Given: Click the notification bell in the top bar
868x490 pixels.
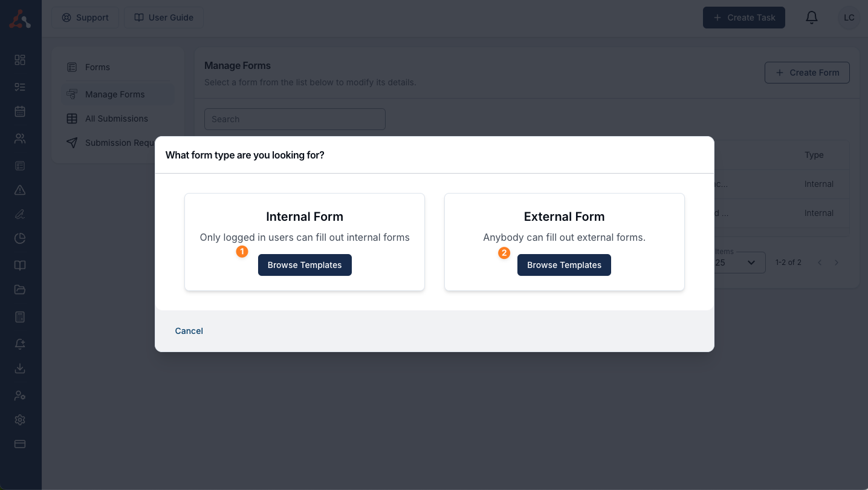Looking at the screenshot, I should click(812, 18).
